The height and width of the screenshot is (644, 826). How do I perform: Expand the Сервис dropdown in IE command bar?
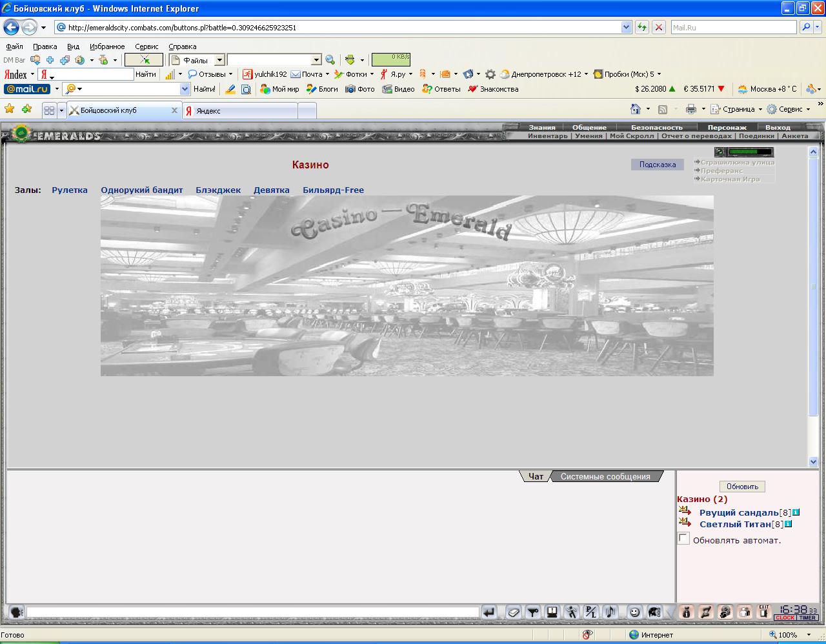808,109
